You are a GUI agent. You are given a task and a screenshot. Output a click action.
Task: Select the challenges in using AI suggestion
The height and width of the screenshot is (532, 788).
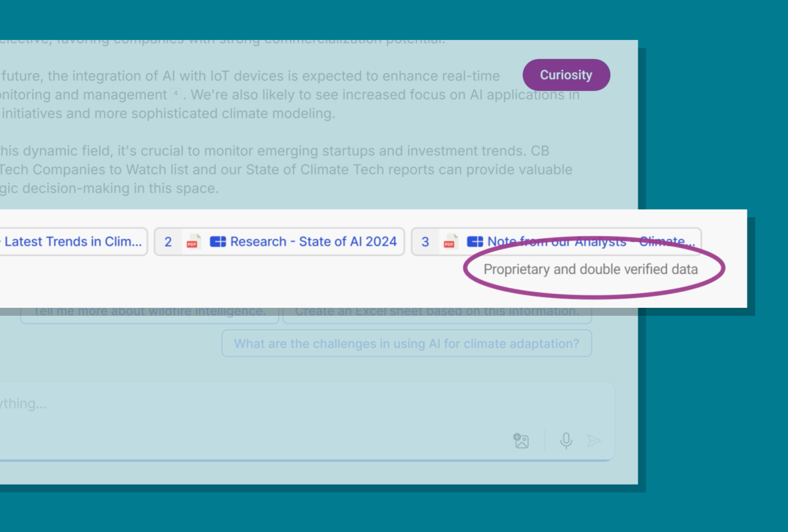pyautogui.click(x=406, y=344)
